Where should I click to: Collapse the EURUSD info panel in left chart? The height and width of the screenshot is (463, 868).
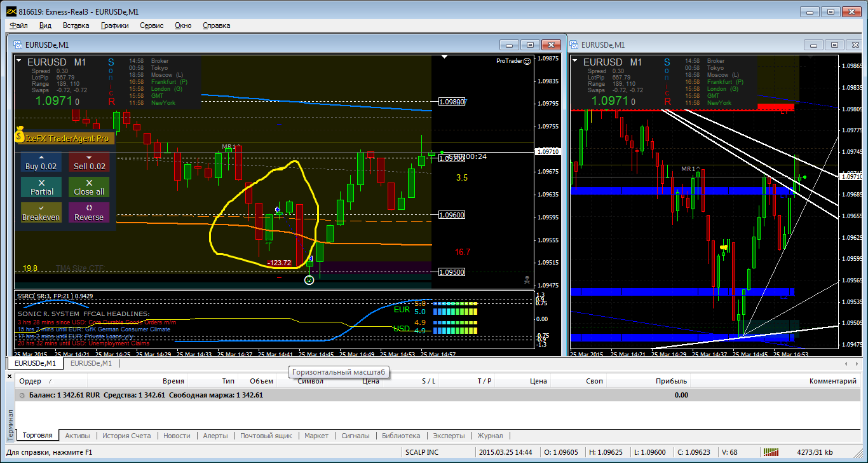[19, 61]
